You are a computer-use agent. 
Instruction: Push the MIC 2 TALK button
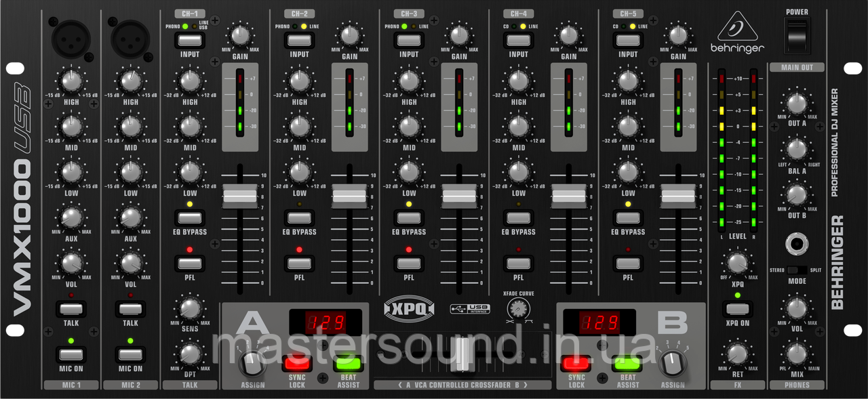tap(130, 309)
